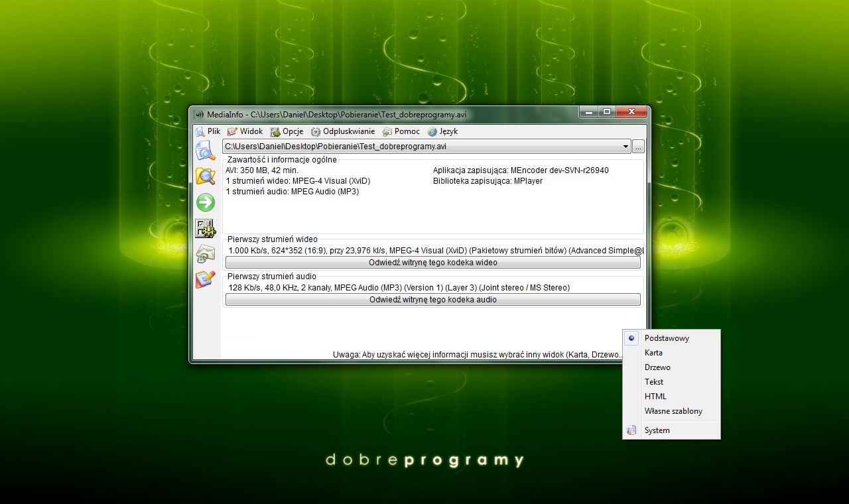Image resolution: width=849 pixels, height=504 pixels.
Task: Select the Podstawowy view radio option
Action: 671,338
